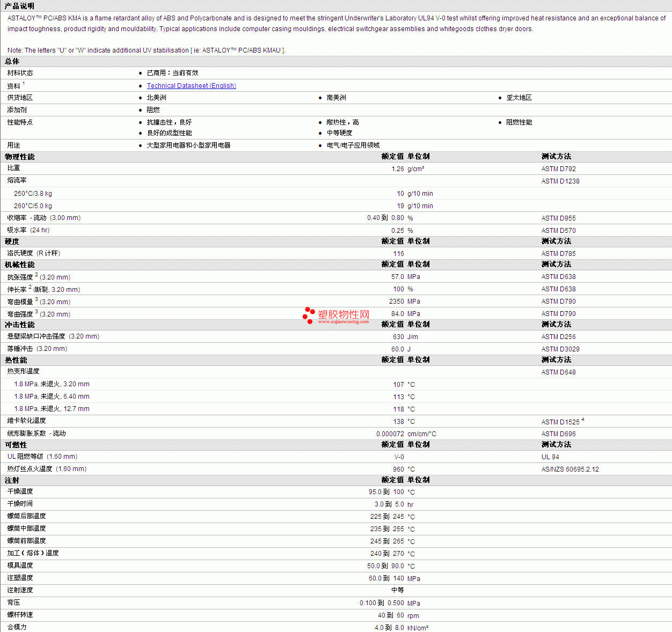Click the 亚太地区 availability region
Image resolution: width=672 pixels, height=632 pixels.
[520, 98]
